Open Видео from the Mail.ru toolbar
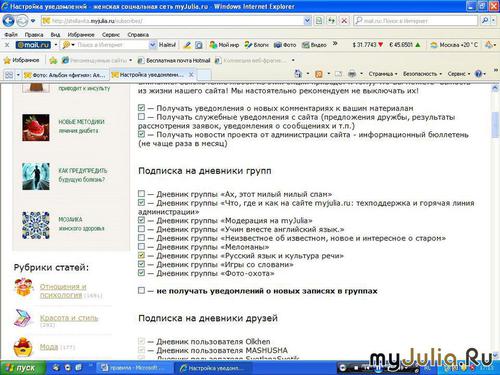 [314, 45]
